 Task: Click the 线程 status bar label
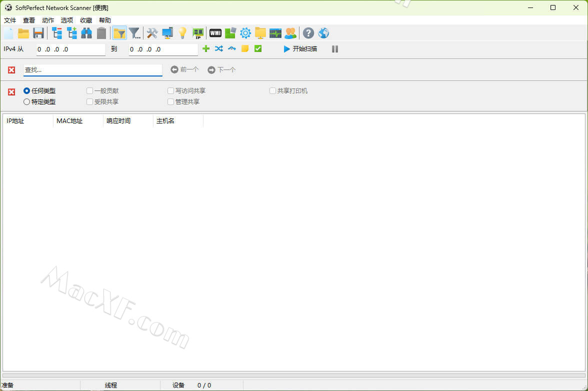pos(111,385)
